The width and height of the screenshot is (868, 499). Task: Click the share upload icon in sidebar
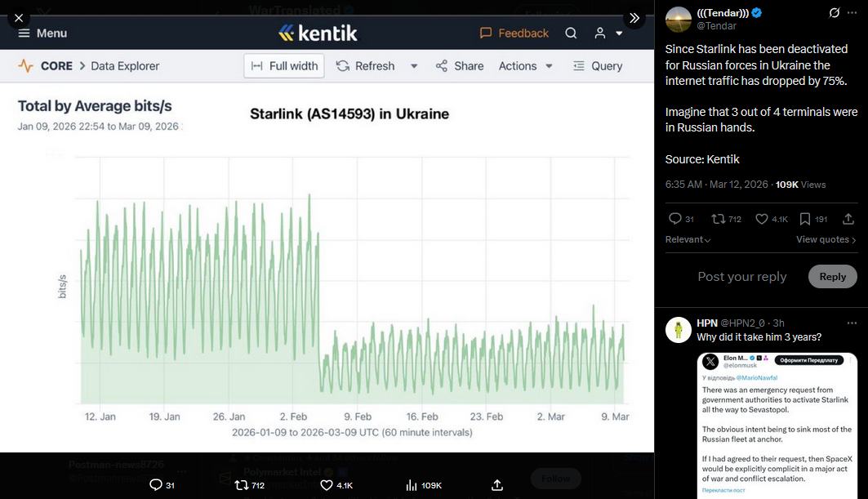(x=848, y=219)
